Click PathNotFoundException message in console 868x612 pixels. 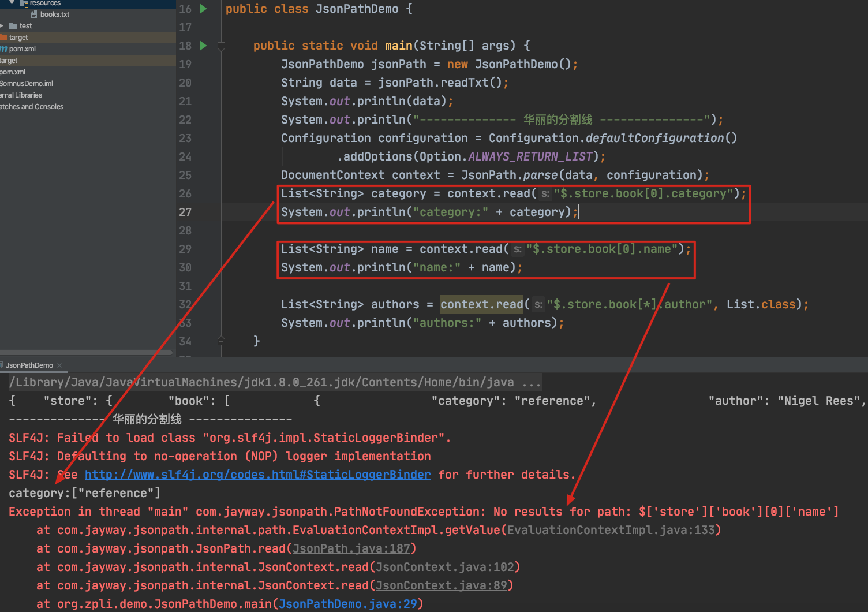pyautogui.click(x=424, y=512)
